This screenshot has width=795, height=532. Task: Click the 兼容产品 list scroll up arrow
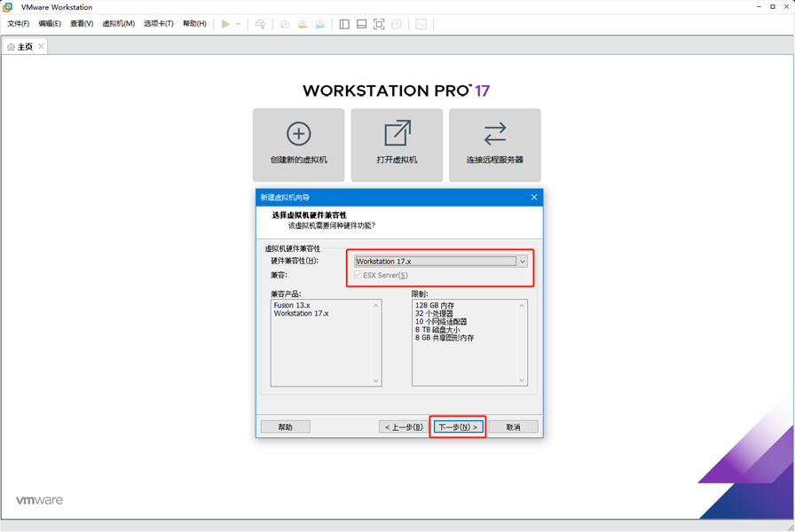click(375, 306)
